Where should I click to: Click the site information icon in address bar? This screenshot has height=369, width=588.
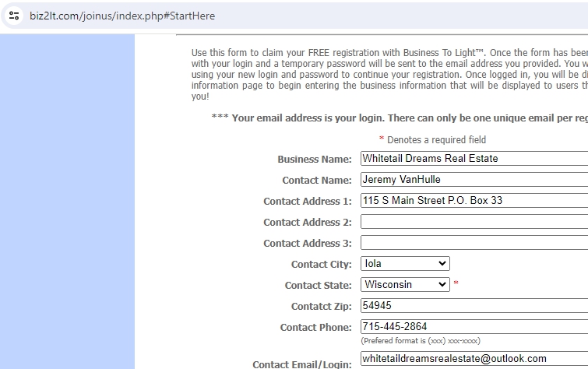coord(14,16)
